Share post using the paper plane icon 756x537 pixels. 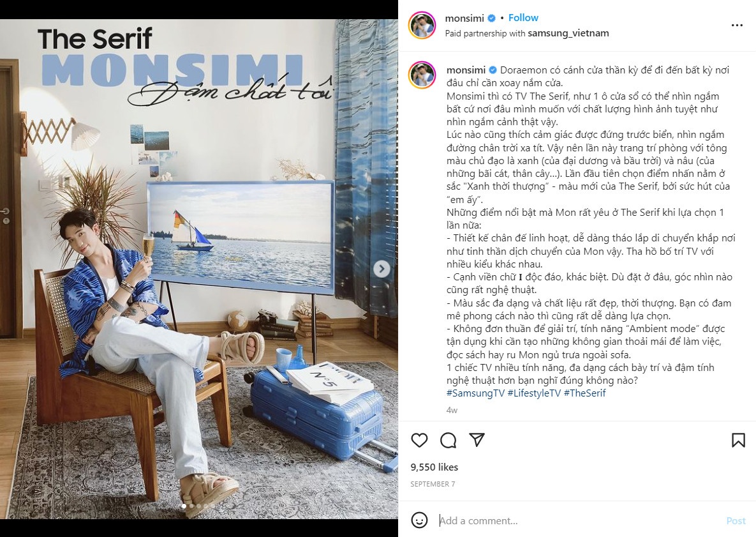click(x=477, y=439)
